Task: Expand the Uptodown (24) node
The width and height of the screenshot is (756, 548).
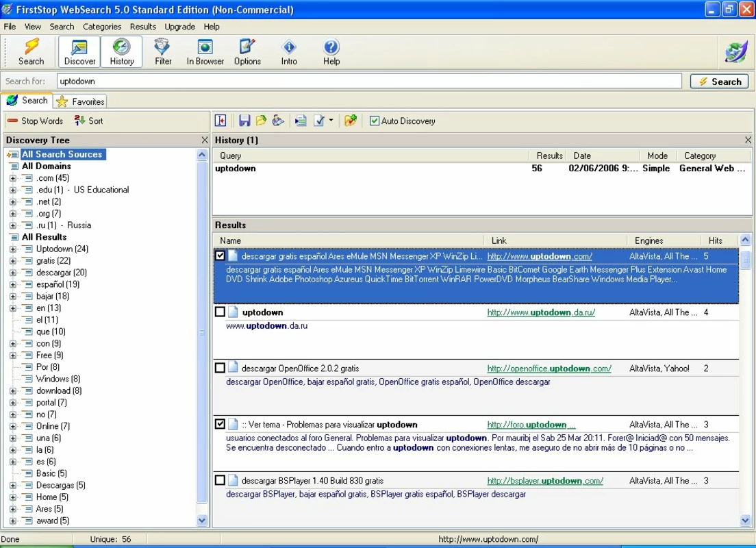Action: 13,249
